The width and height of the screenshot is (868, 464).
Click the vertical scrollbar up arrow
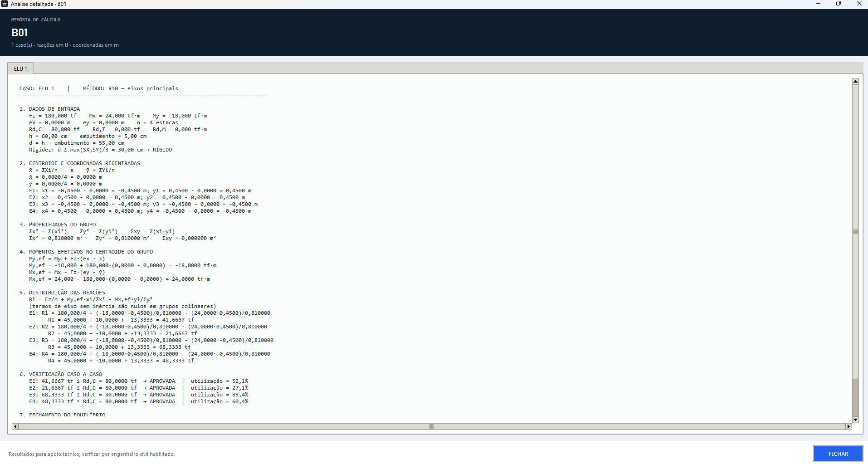pyautogui.click(x=855, y=82)
